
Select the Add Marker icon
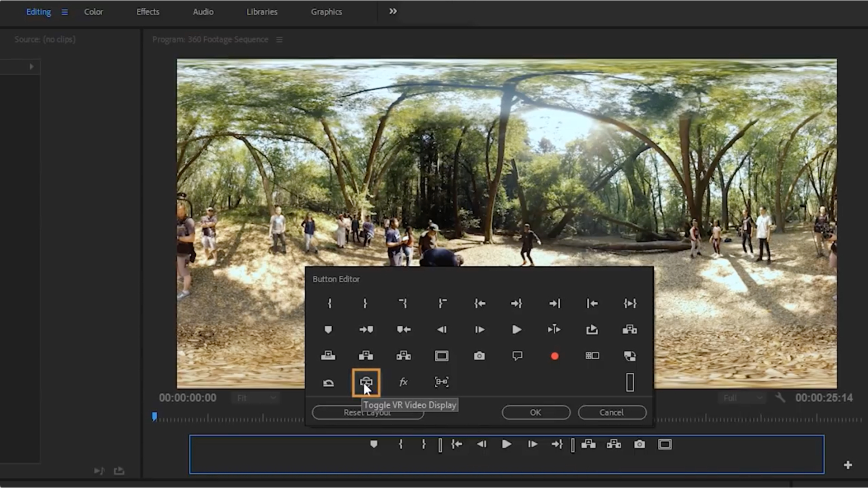[x=328, y=329]
